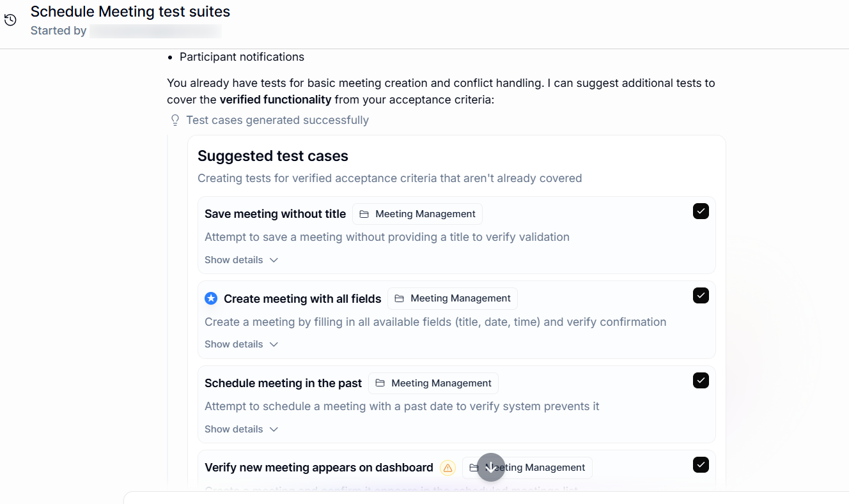Click the yellow warning icon on dashboard test

point(448,468)
